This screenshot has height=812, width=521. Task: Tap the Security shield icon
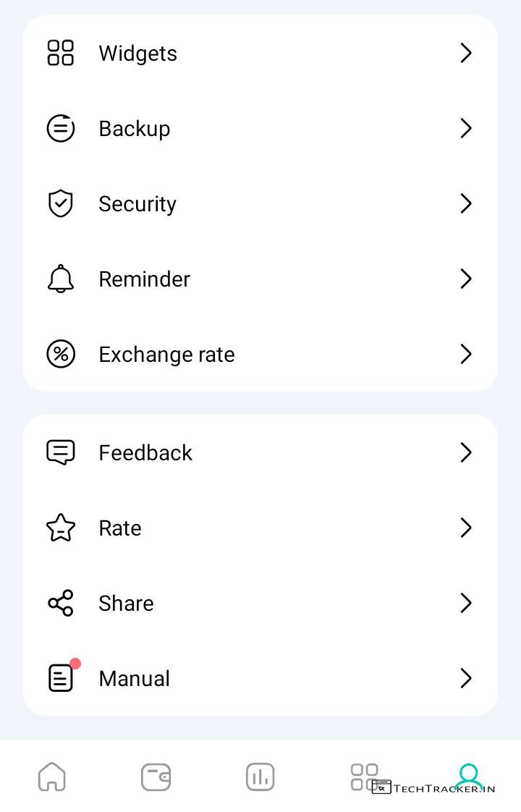pyautogui.click(x=61, y=203)
